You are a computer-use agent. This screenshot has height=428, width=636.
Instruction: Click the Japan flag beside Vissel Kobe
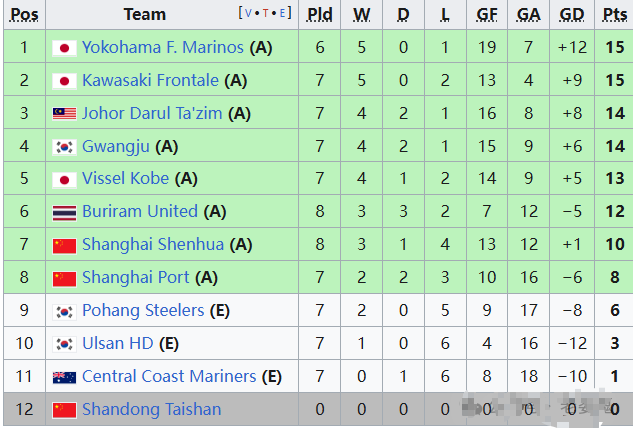pos(64,180)
